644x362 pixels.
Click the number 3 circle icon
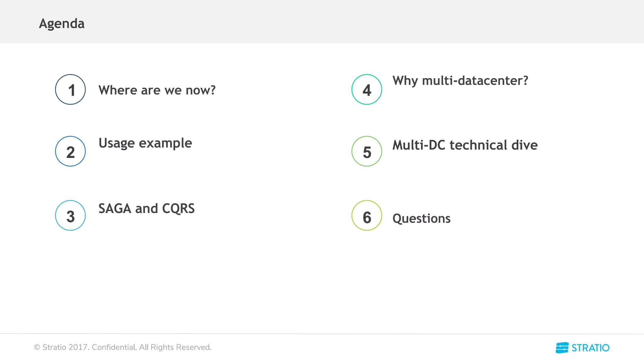[x=70, y=216]
